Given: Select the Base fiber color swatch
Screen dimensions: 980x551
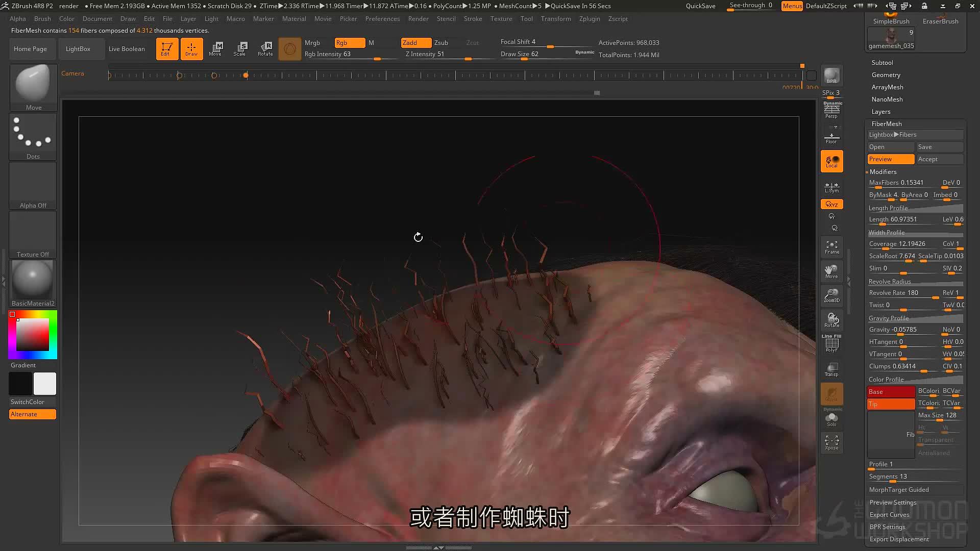Looking at the screenshot, I should coord(891,392).
